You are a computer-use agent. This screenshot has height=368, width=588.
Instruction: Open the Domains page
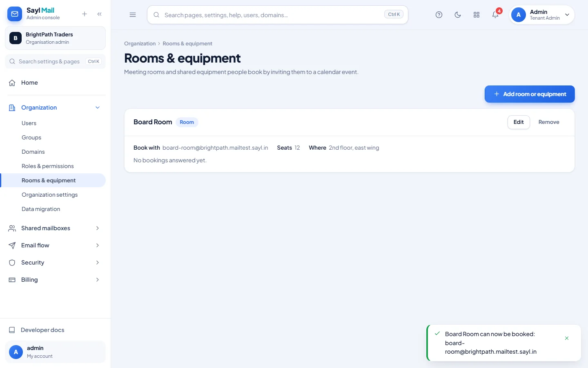33,152
